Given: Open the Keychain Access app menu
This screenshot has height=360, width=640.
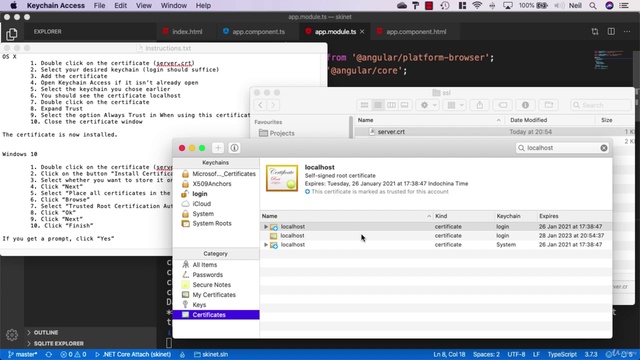Looking at the screenshot, I should (56, 6).
